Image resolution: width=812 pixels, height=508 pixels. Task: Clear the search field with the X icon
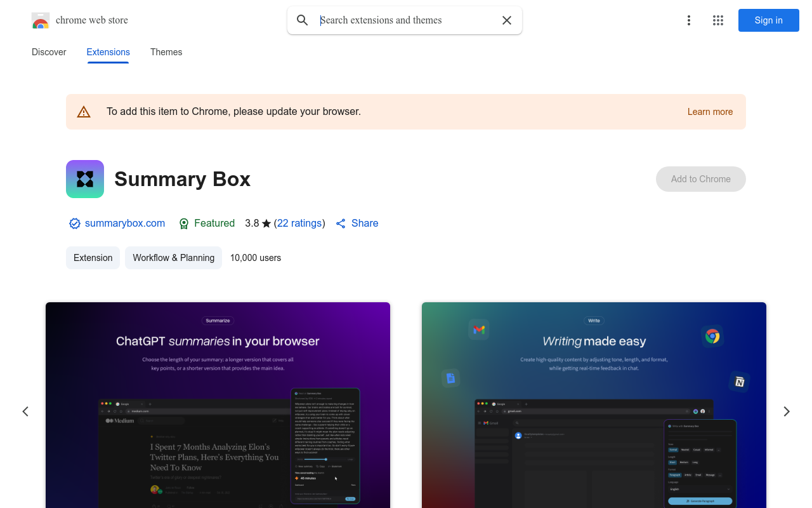tap(507, 20)
